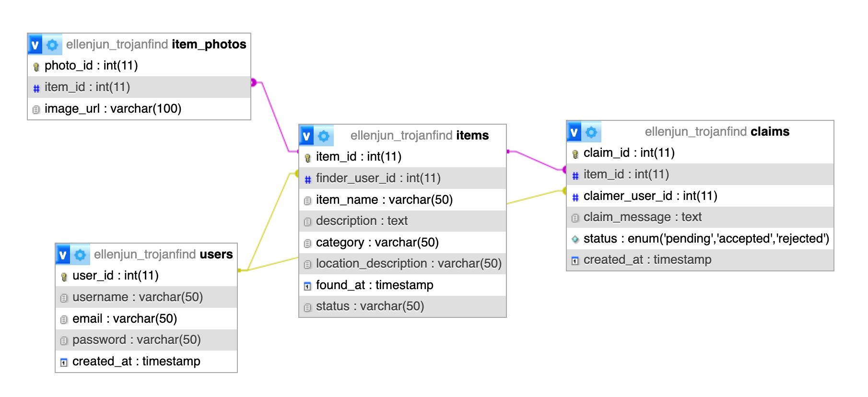Select the password column in users

tap(136, 340)
